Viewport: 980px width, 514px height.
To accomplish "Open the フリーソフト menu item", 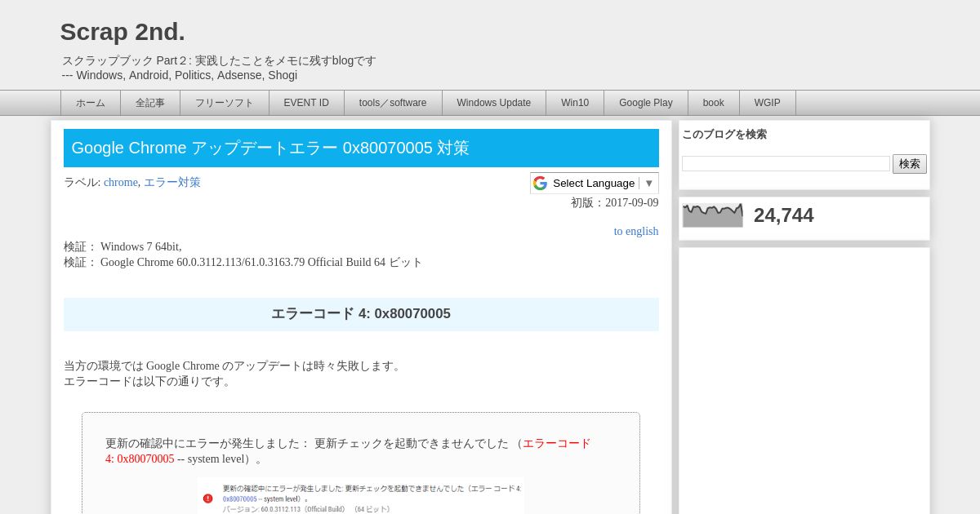I will coord(225,103).
